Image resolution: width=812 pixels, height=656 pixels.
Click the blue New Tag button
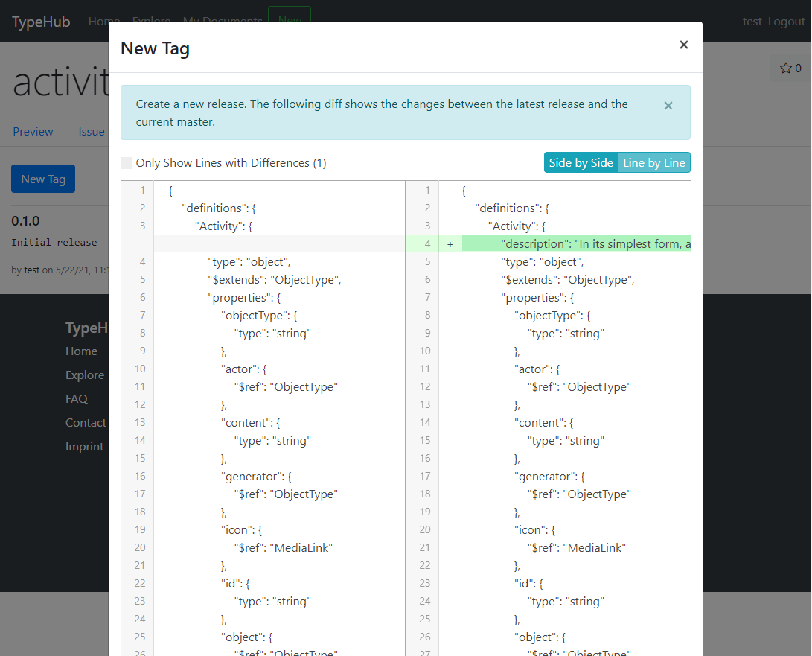tap(43, 179)
